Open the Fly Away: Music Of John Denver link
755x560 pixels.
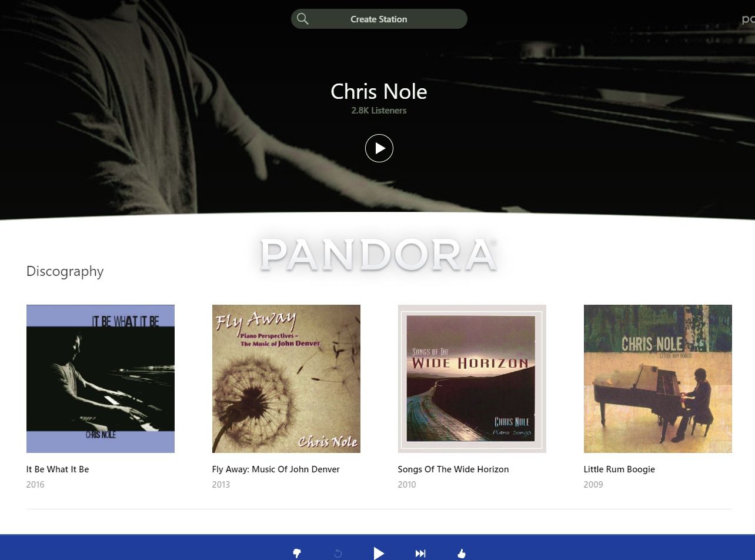[276, 469]
